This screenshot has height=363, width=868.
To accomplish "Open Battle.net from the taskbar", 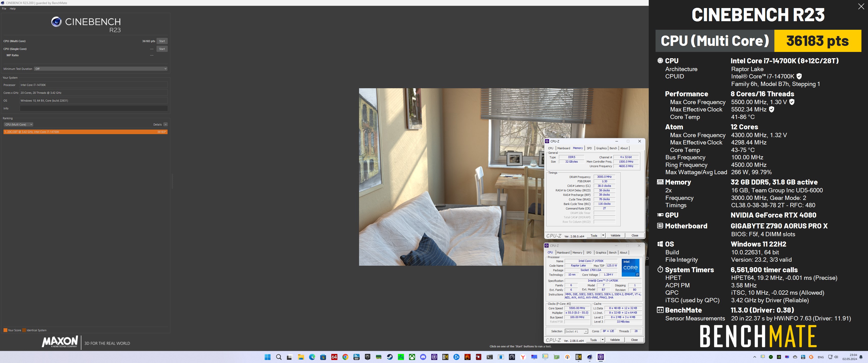I will point(456,357).
